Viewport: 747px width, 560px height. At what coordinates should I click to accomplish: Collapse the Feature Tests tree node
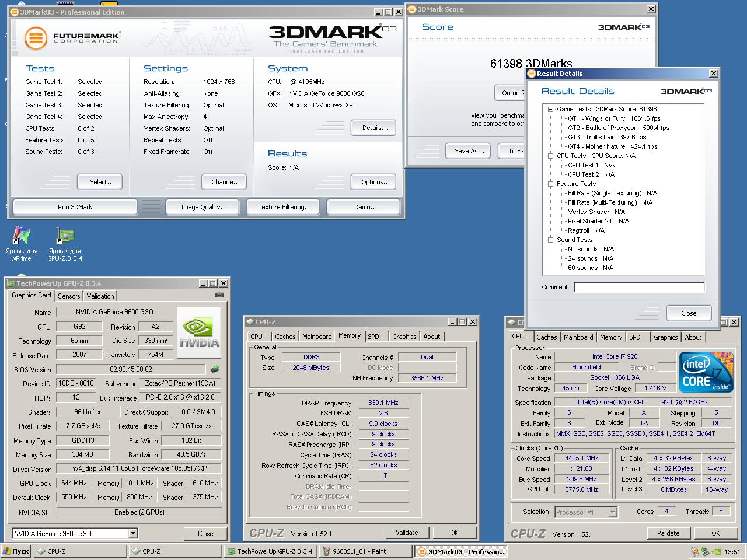[550, 184]
